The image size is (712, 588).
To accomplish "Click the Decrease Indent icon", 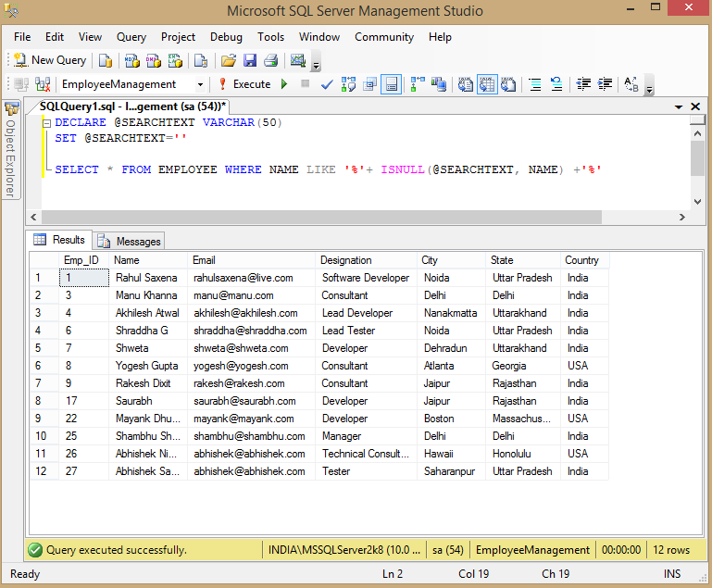I will click(x=583, y=84).
